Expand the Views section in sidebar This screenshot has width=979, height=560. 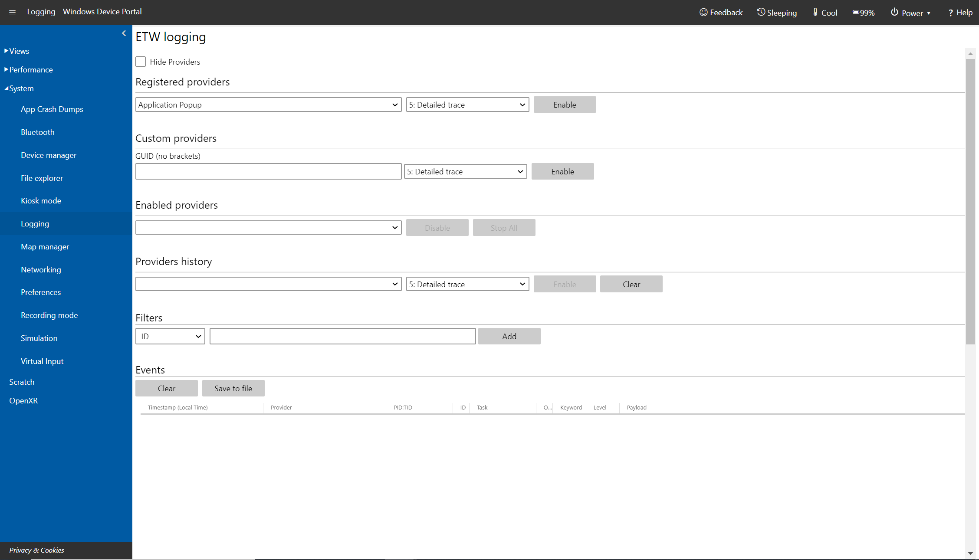click(x=18, y=50)
